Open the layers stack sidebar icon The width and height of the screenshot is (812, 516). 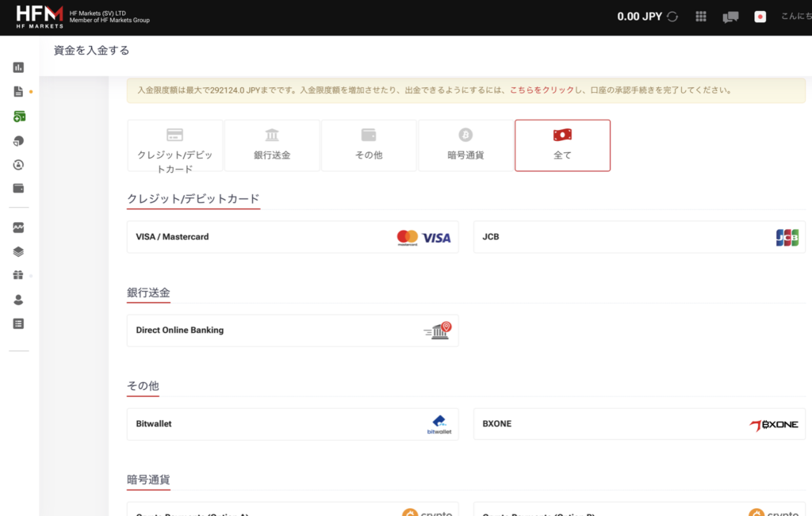(18, 251)
